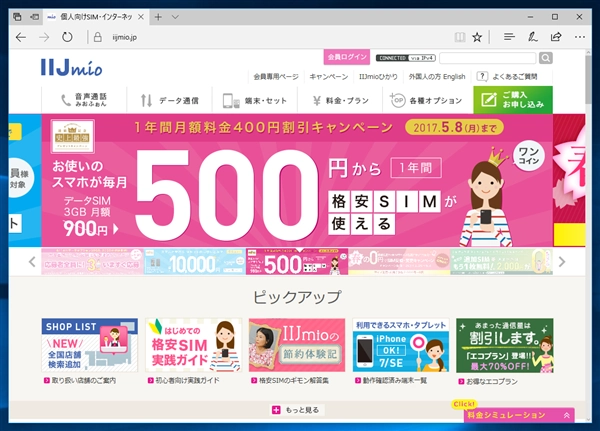
Task: Open the データ通信 menu
Action: 170,100
